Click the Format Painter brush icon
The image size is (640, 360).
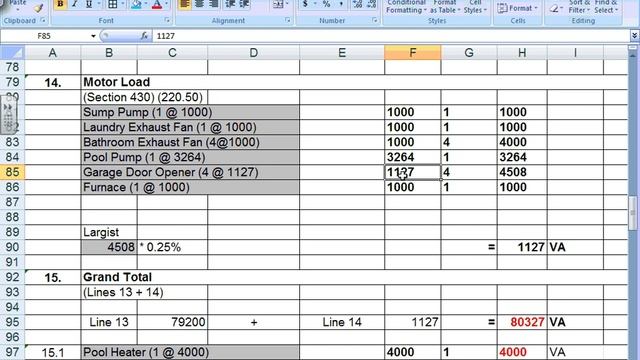[39, 7]
